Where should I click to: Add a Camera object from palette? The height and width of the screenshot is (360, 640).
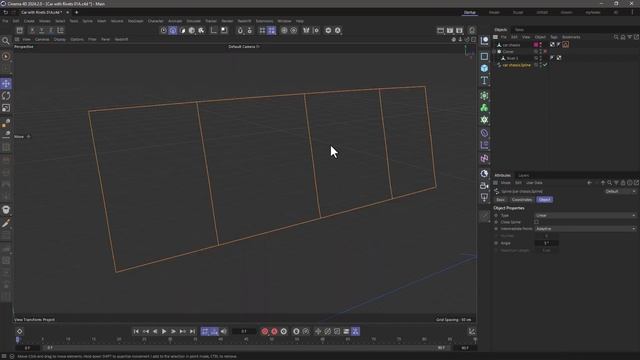click(484, 186)
